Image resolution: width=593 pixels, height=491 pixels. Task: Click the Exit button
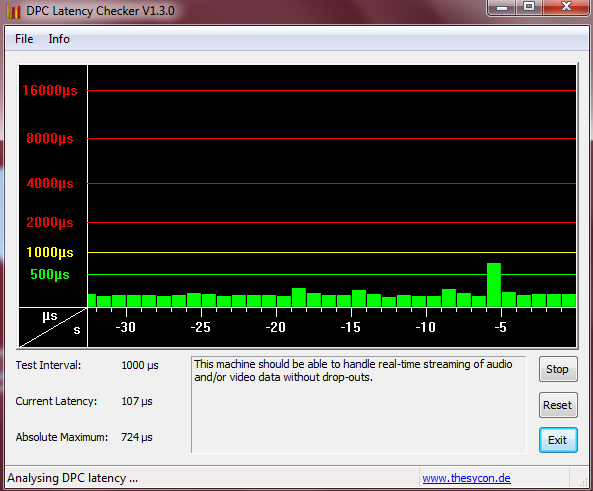point(558,440)
